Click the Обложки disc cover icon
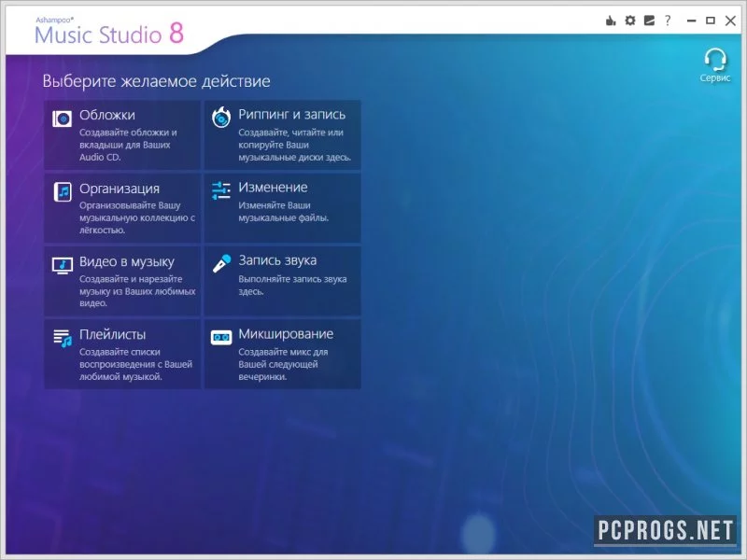Viewport: 747px width, 560px height. click(62, 119)
